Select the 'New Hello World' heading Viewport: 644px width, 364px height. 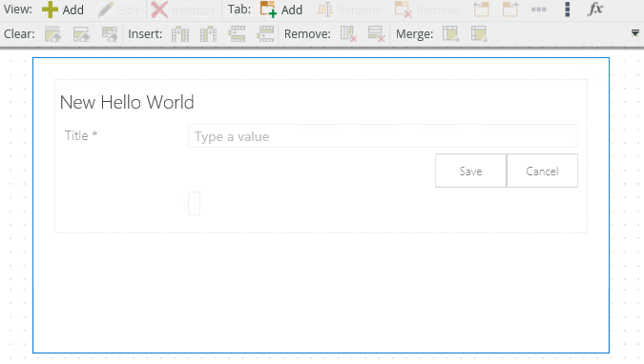127,102
